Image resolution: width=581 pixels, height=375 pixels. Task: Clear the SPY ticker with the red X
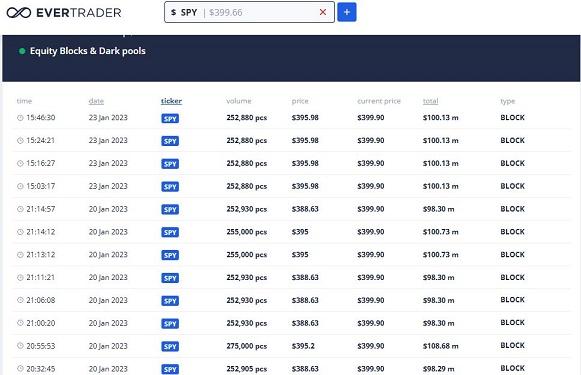(x=323, y=12)
